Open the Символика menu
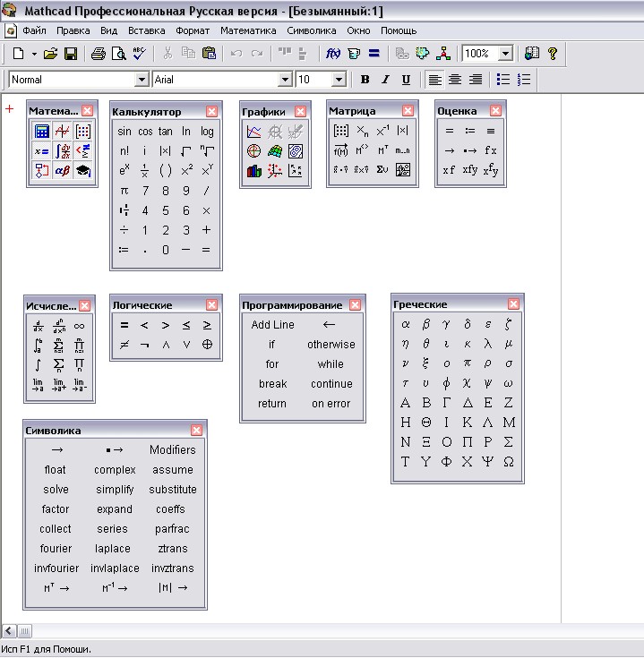 click(x=312, y=30)
